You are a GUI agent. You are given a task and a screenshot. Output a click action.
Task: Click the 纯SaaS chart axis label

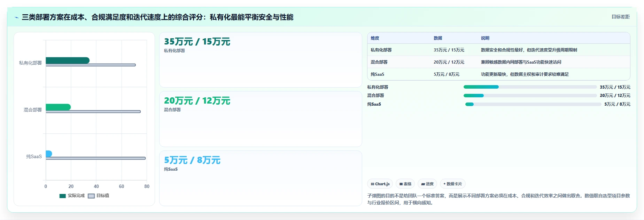pos(34,156)
